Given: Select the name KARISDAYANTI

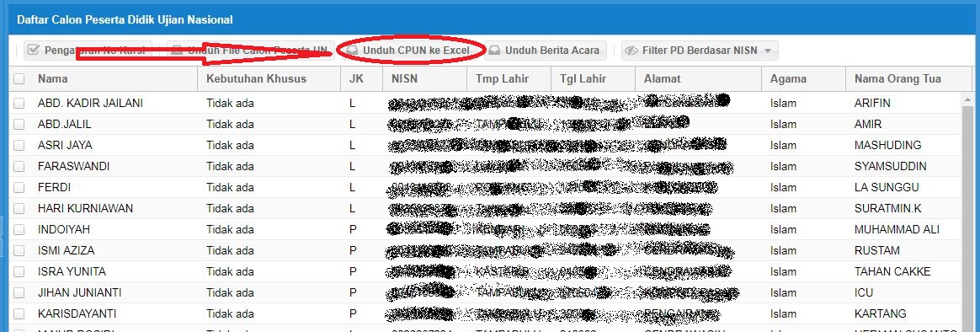Looking at the screenshot, I should pyautogui.click(x=77, y=313).
